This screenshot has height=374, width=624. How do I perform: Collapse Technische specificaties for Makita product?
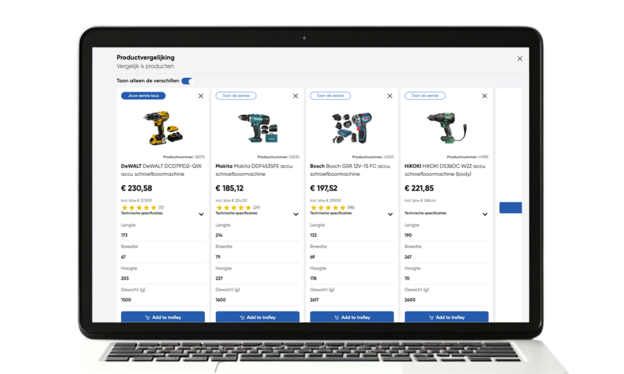(x=296, y=214)
